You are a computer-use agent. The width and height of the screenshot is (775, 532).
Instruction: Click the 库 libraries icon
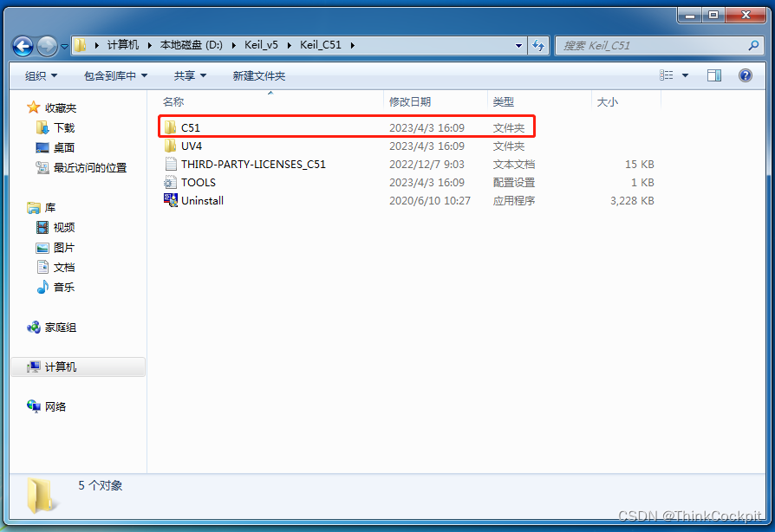pyautogui.click(x=34, y=207)
